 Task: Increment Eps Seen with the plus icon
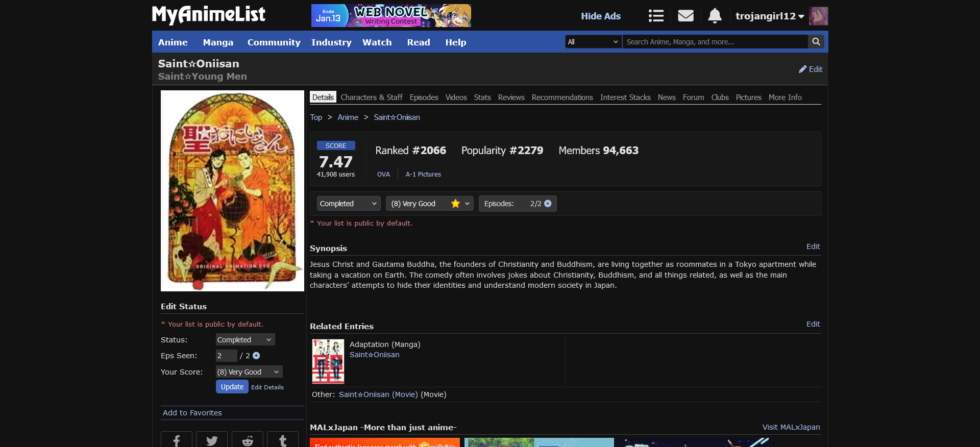click(256, 356)
